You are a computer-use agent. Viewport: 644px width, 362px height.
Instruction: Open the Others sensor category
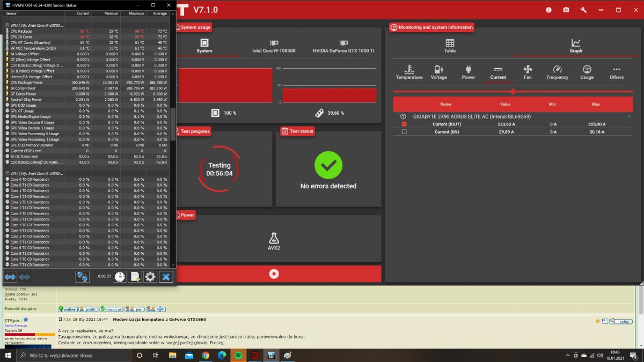[x=617, y=72]
